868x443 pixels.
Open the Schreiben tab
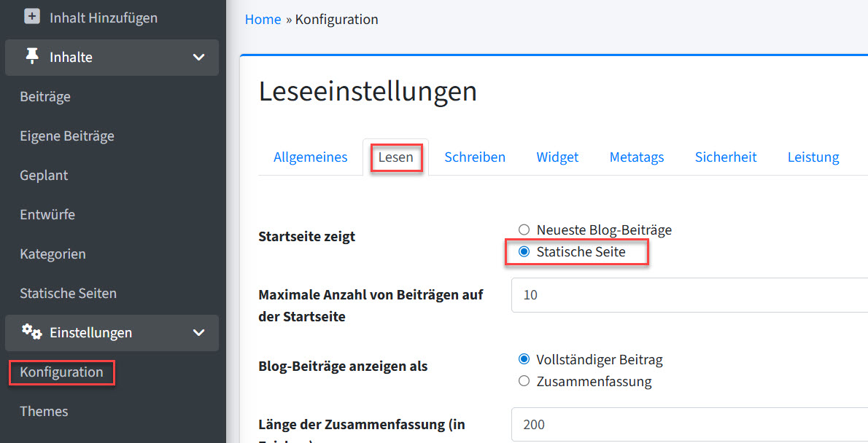[475, 157]
